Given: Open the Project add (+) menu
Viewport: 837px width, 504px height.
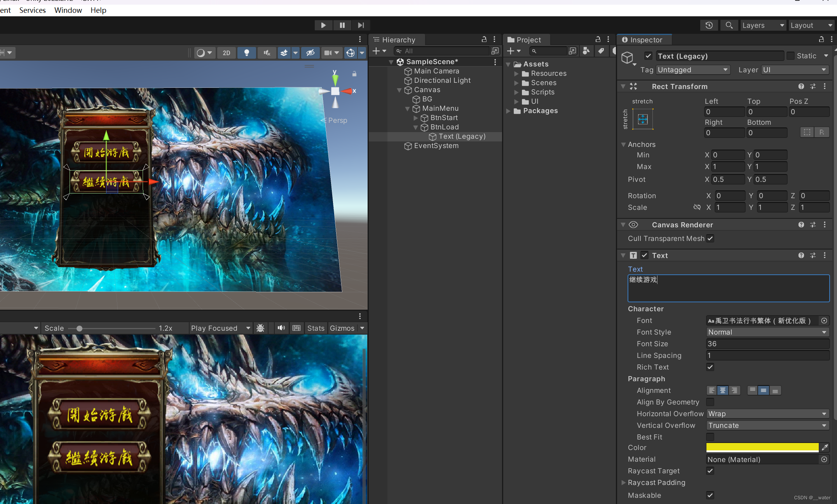Looking at the screenshot, I should pyautogui.click(x=514, y=51).
